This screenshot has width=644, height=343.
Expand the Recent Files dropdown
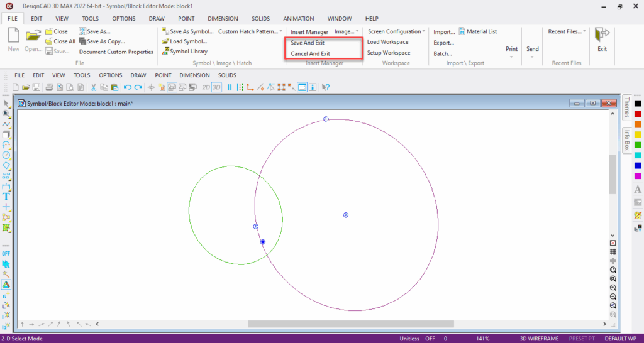point(566,31)
